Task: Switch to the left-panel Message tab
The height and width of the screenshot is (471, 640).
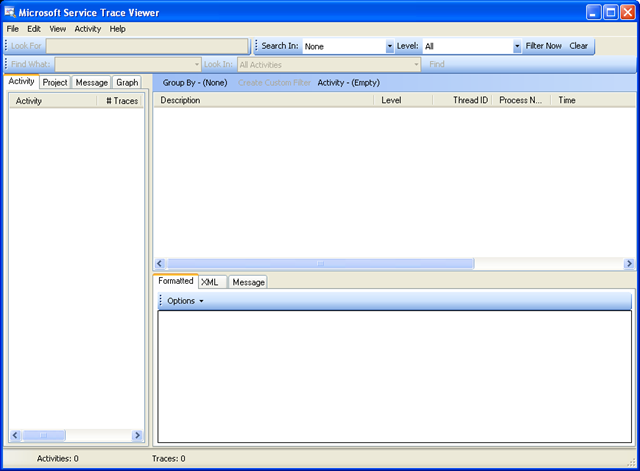Action: point(91,82)
